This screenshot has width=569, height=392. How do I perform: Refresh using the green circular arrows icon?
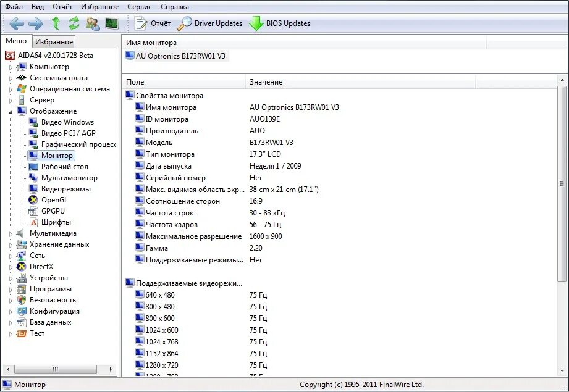point(74,23)
